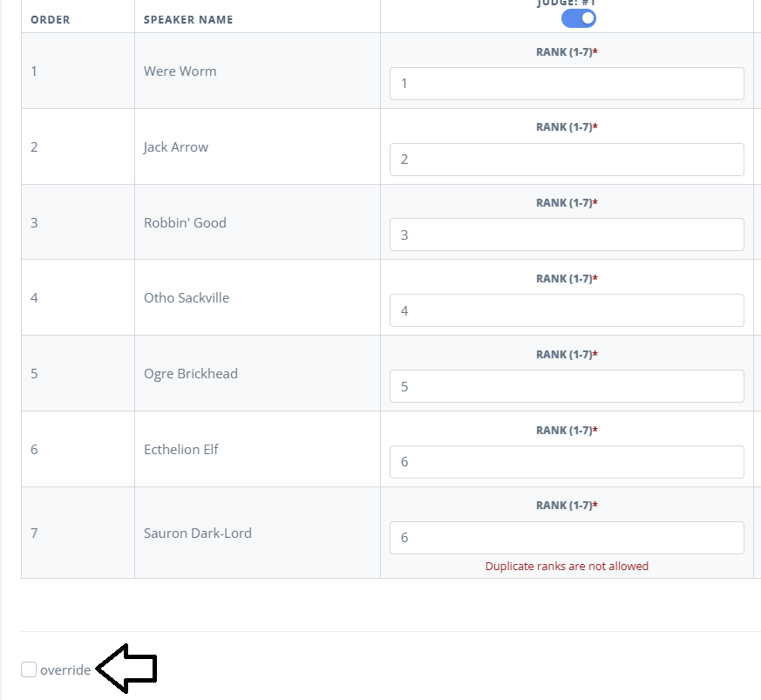The width and height of the screenshot is (761, 700).
Task: Click the rank field for Sauron Dark-Lord
Action: [x=567, y=538]
